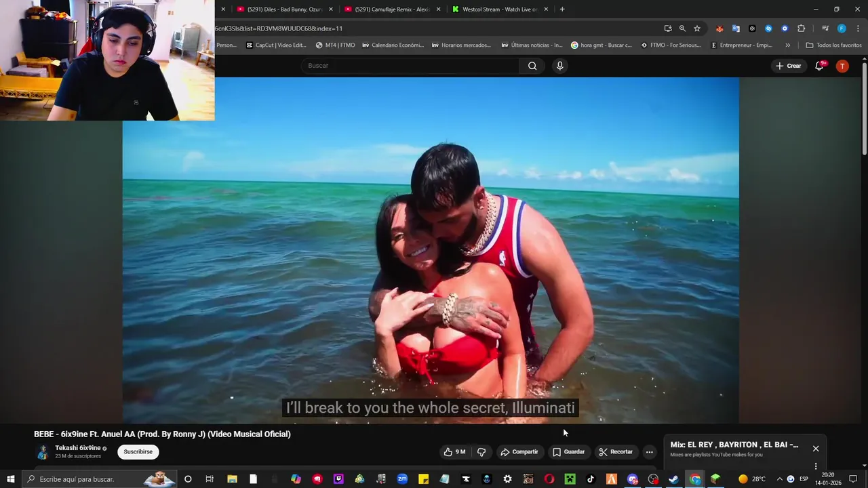Show hidden system tray icons
The width and height of the screenshot is (868, 488).
point(779,479)
